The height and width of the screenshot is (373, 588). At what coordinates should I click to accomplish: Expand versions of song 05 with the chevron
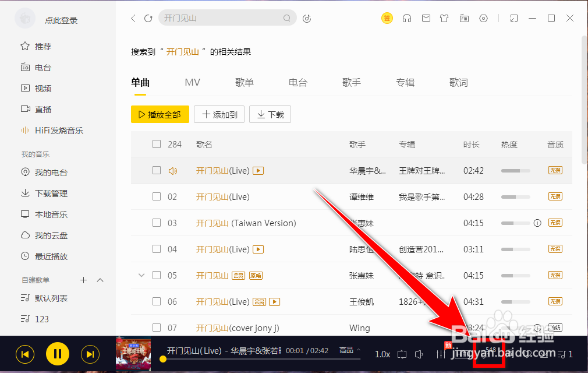[x=141, y=276]
